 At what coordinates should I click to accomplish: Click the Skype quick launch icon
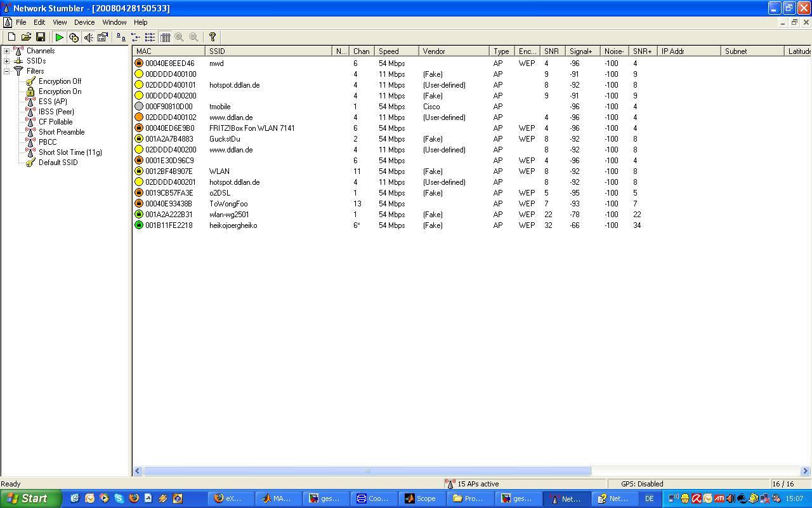tap(119, 498)
